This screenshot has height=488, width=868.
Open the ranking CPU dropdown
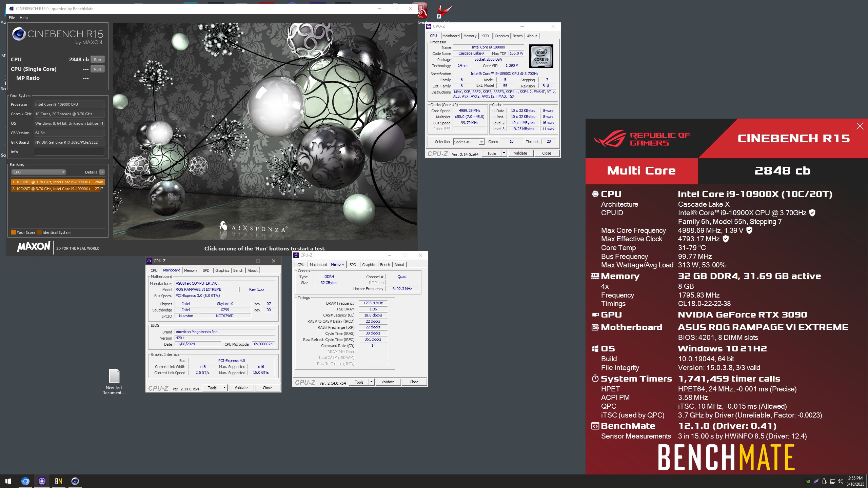(x=39, y=172)
